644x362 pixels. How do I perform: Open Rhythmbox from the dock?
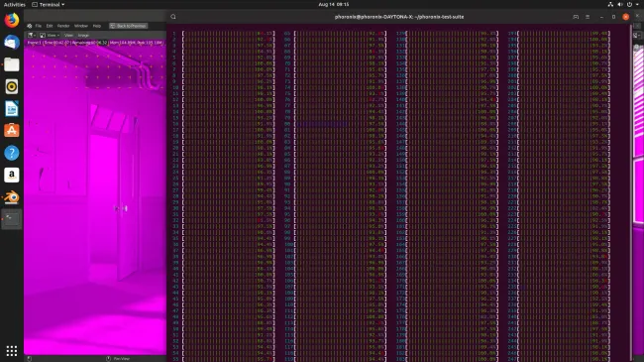point(12,86)
